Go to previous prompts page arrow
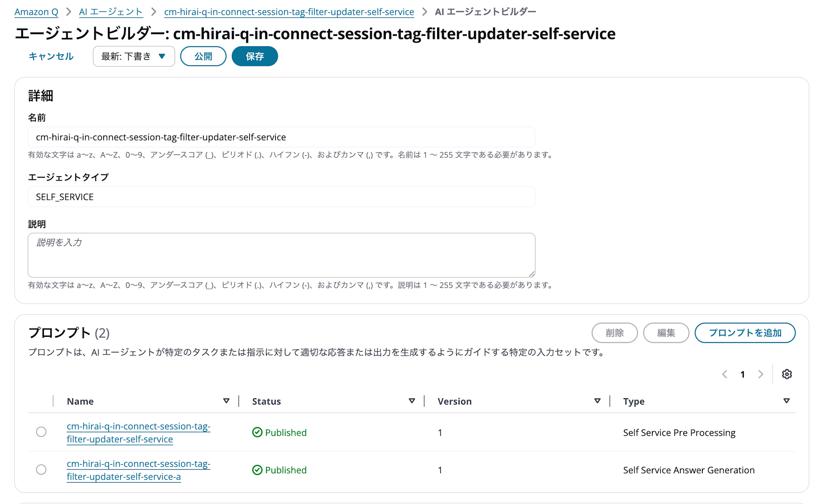Image resolution: width=820 pixels, height=504 pixels. pos(724,374)
